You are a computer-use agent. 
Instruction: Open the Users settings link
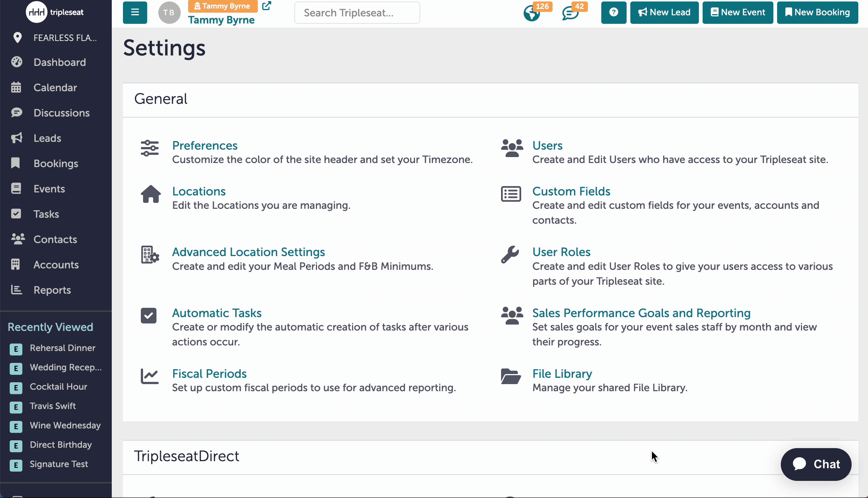547,146
